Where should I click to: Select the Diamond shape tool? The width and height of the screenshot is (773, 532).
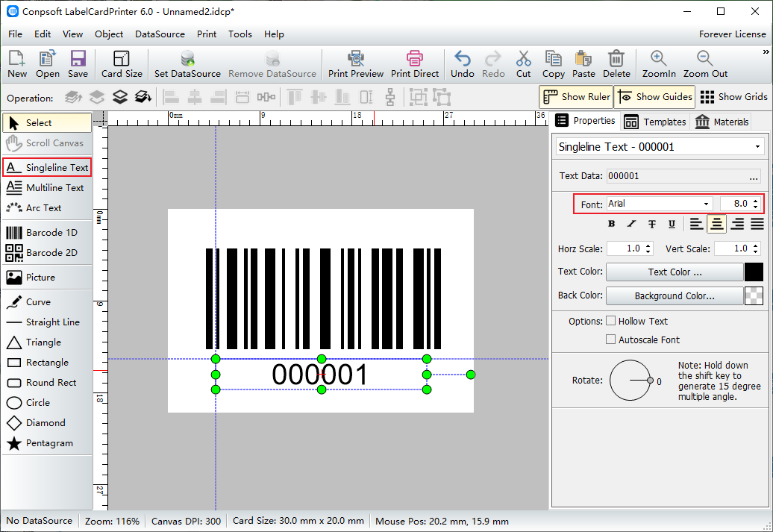pyautogui.click(x=47, y=423)
